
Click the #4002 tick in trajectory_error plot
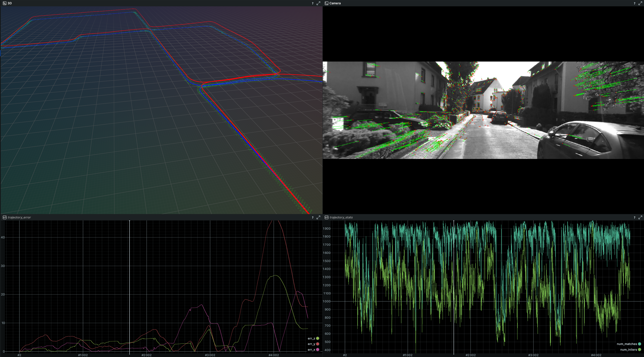point(274,355)
